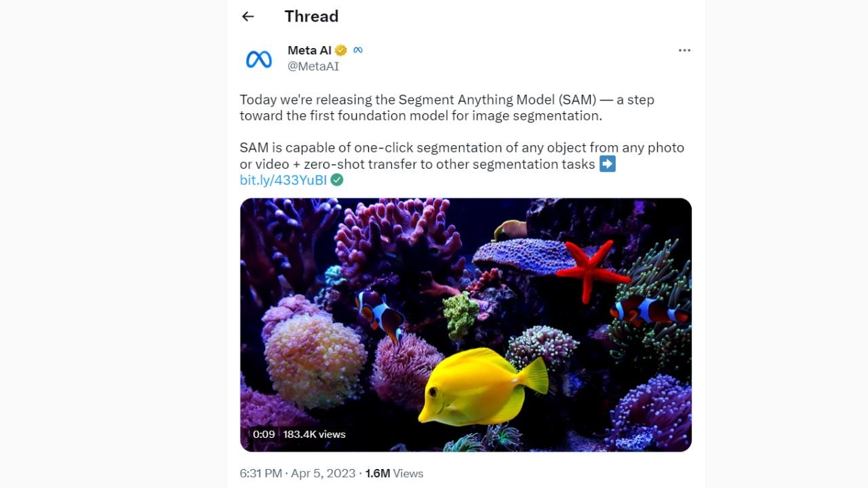Image resolution: width=868 pixels, height=488 pixels.
Task: Click the blue Meta affiliation badge
Action: point(358,50)
